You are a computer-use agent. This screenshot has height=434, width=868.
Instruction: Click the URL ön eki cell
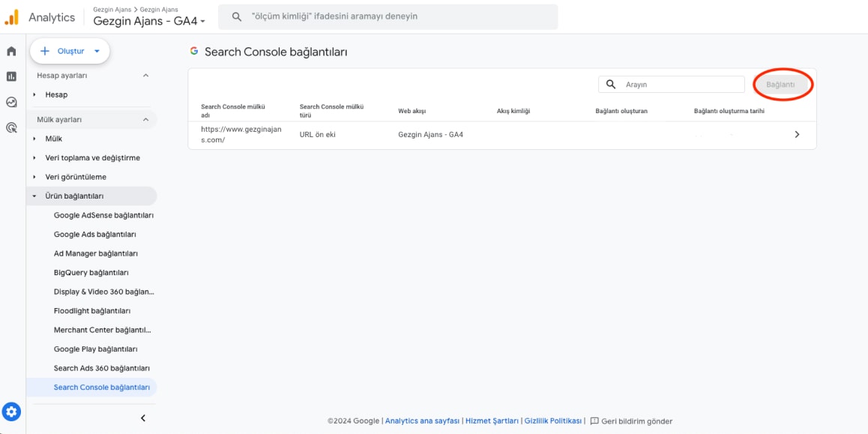tap(318, 134)
